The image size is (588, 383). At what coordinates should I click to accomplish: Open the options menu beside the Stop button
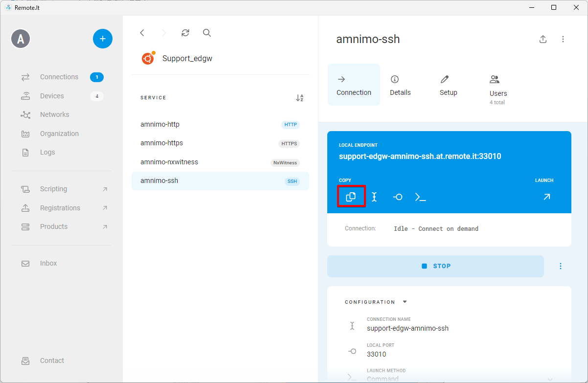561,266
